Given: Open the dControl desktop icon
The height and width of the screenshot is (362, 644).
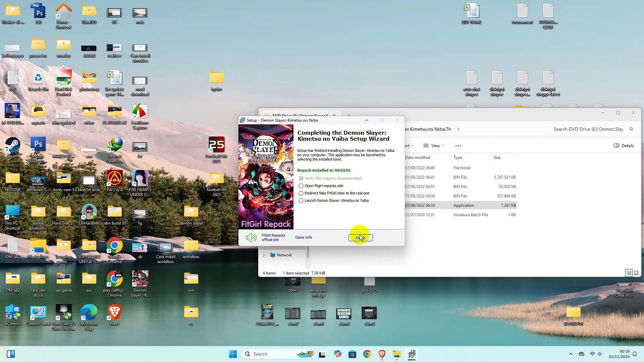Looking at the screenshot, I should tap(13, 315).
